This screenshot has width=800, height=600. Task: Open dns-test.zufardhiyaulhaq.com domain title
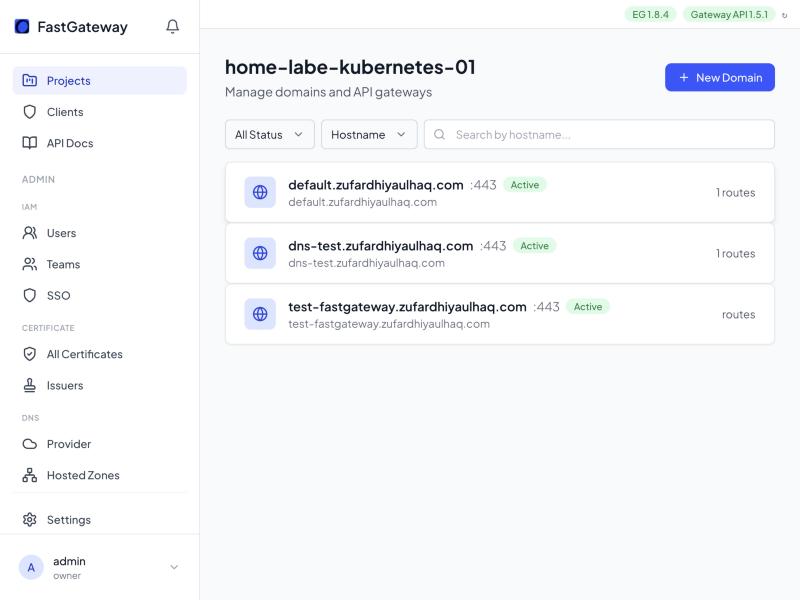pyautogui.click(x=381, y=246)
